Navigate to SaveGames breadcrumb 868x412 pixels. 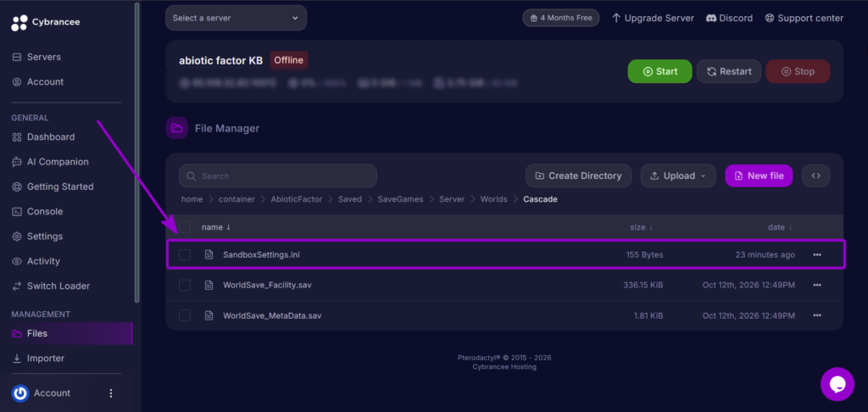pos(400,199)
